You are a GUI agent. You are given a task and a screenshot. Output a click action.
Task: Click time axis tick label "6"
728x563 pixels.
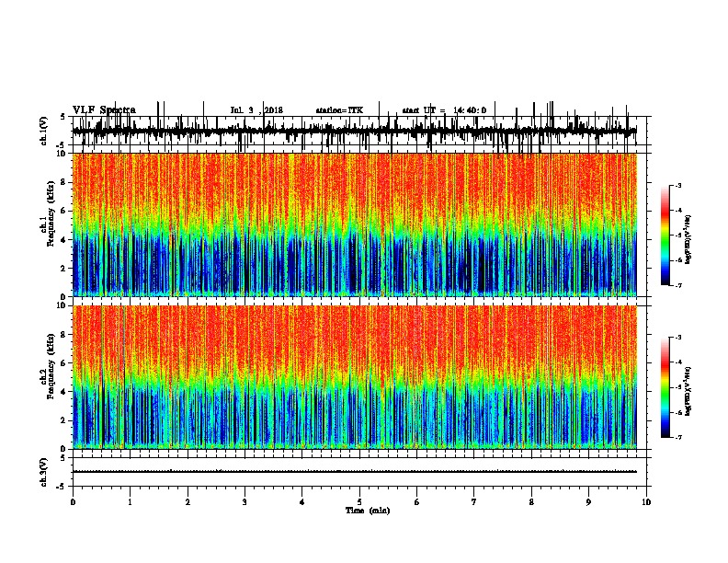point(417,502)
